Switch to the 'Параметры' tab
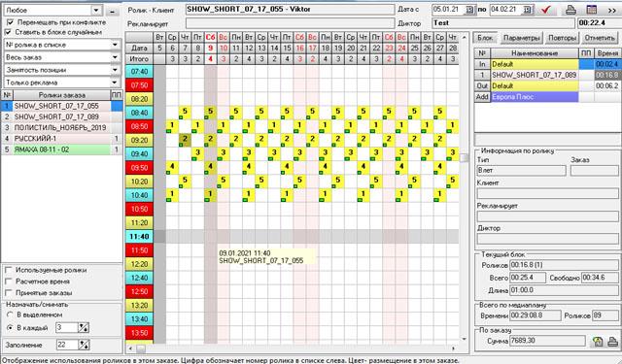This screenshot has width=622, height=364. click(521, 39)
